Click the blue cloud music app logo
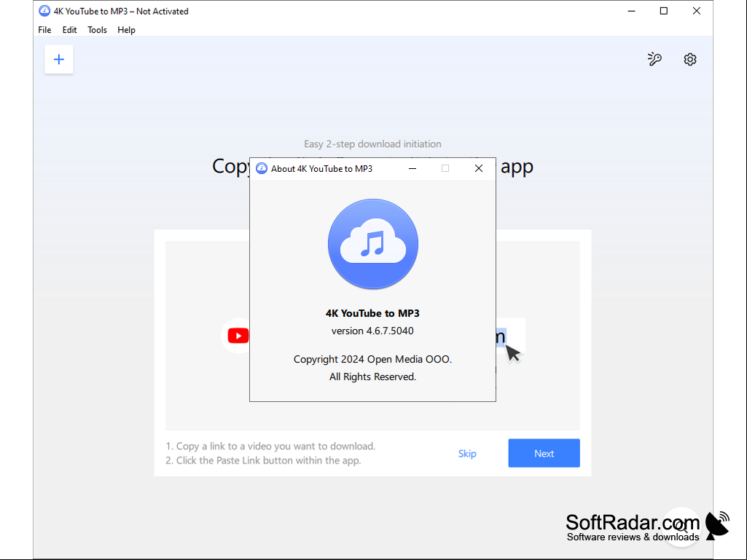Viewport: 747px width, 560px height. tap(373, 244)
